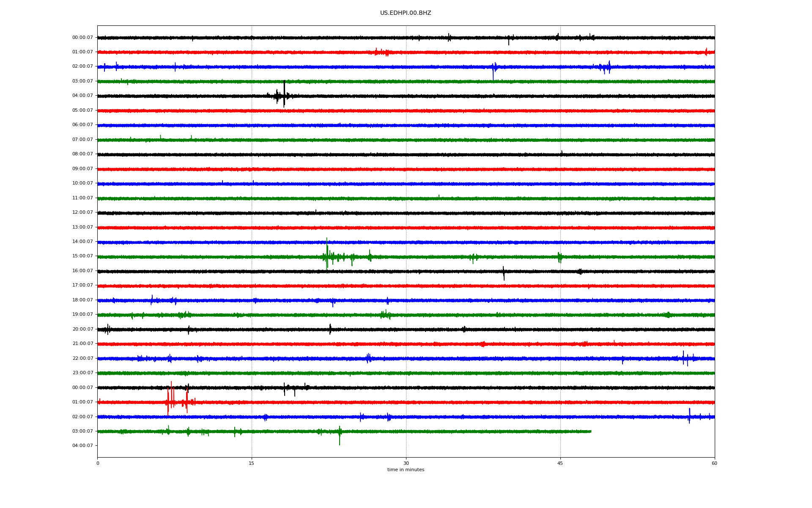Choose the 11:00:07 time label
The width and height of the screenshot is (812, 508).
82,198
